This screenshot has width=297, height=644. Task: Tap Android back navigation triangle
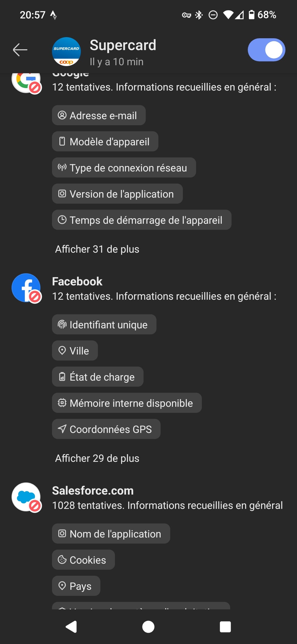[71, 627]
